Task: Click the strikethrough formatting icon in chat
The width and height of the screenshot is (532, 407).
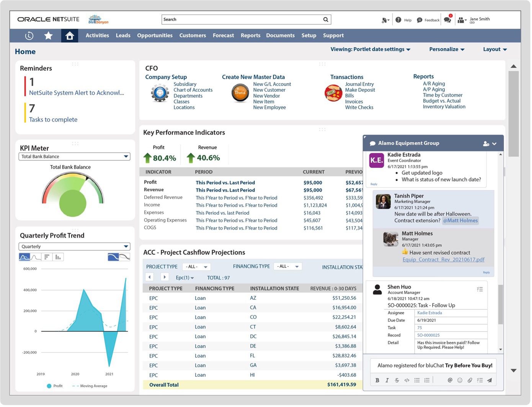Action: (397, 381)
